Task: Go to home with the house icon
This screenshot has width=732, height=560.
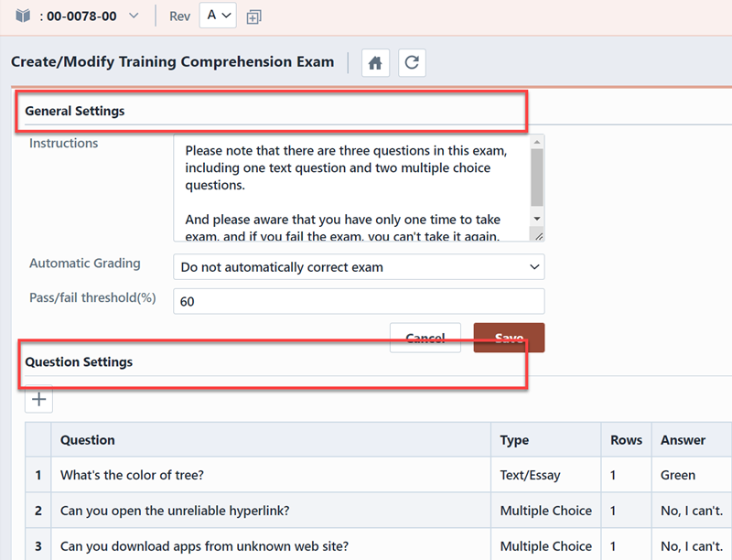Action: 375,62
